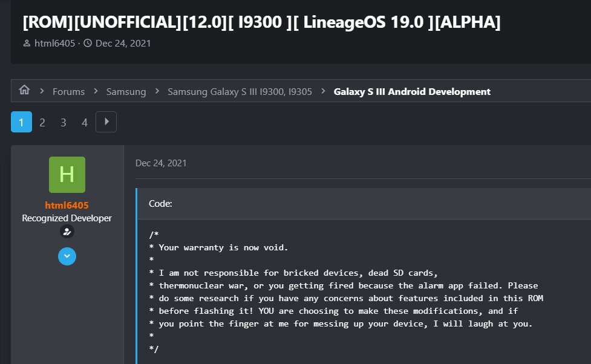Viewport: 591px width, 364px height.
Task: Open the Dec 24, 2021 post timestamp link
Action: point(160,163)
